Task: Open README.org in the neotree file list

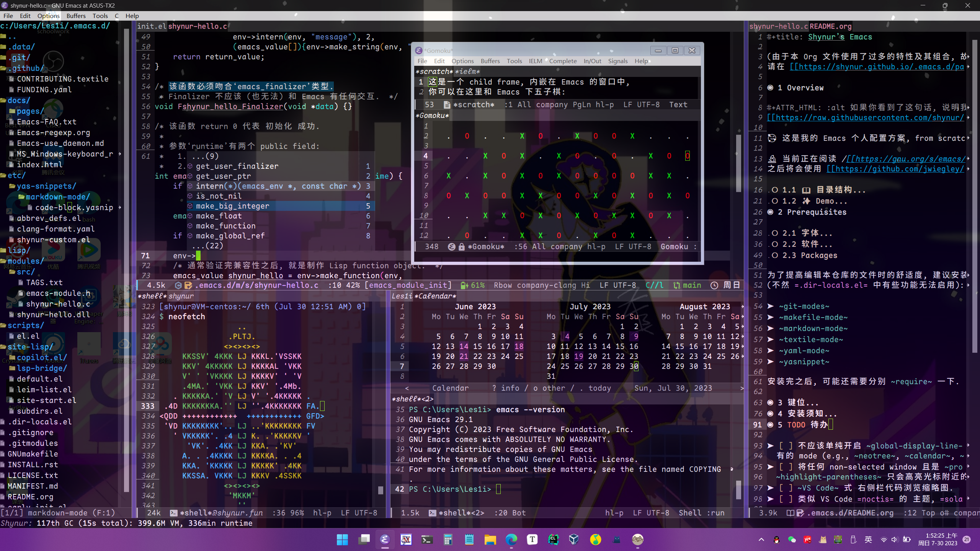Action: pos(31,497)
